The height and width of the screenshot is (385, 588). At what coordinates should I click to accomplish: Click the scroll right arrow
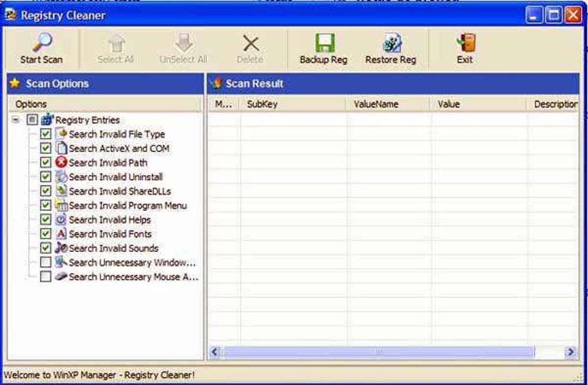click(570, 352)
